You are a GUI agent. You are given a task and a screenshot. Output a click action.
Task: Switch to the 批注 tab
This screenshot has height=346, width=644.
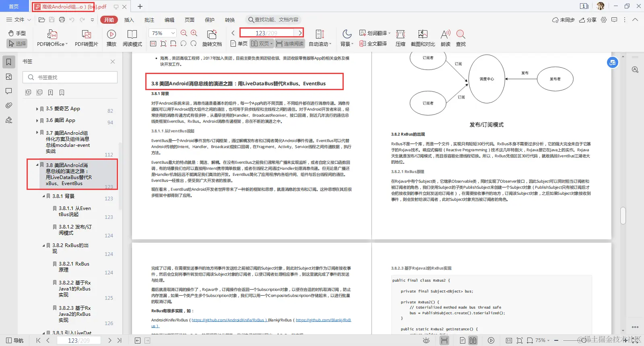pyautogui.click(x=149, y=20)
